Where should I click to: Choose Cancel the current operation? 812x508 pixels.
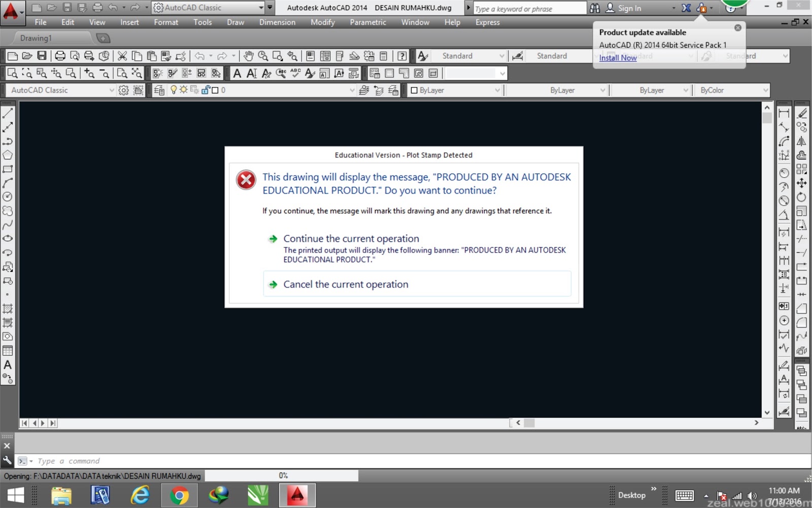[x=417, y=284]
